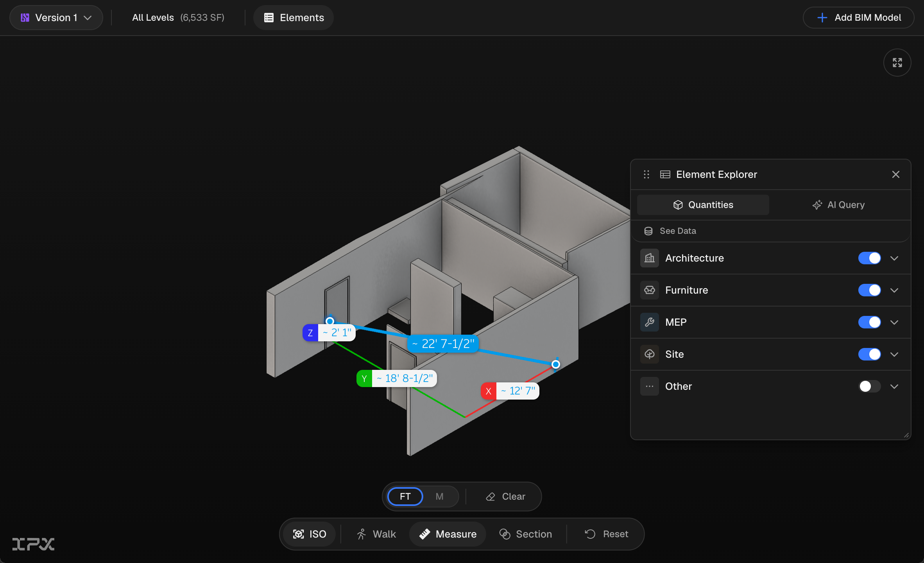Switch to the Quantities tab

(703, 205)
